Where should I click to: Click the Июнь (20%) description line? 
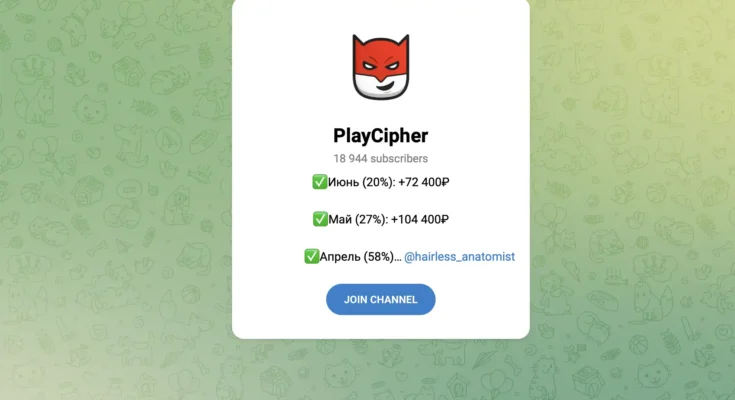click(381, 182)
